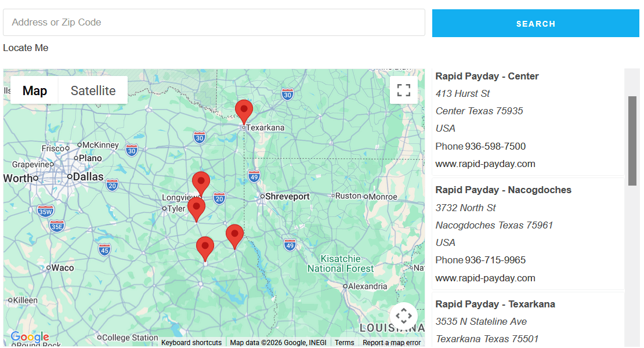Click the Google logo on the map

[30, 338]
